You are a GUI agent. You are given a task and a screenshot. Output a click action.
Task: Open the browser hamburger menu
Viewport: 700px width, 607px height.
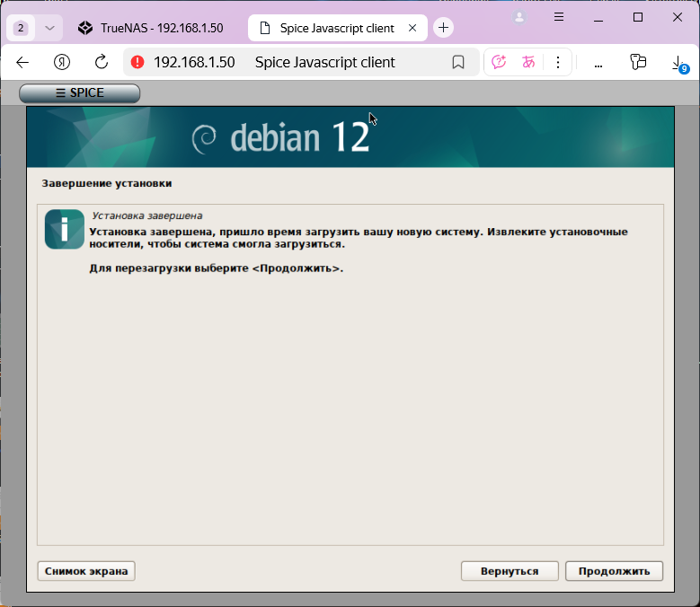pos(559,17)
